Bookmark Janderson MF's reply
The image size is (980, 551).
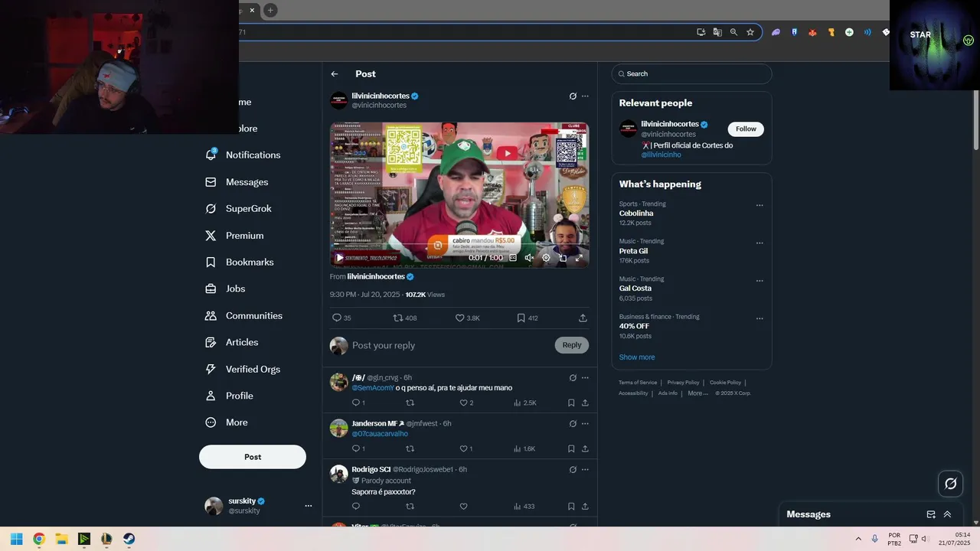(x=571, y=448)
